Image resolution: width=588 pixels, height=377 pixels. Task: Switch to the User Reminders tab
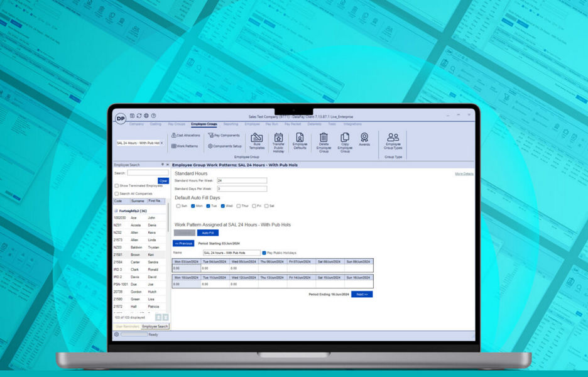click(x=127, y=326)
